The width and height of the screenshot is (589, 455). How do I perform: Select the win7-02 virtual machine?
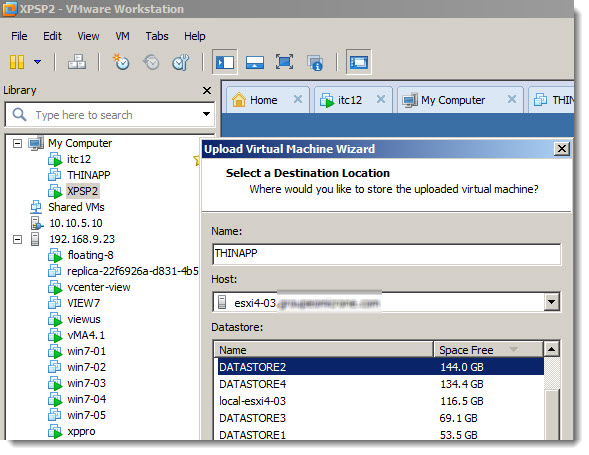point(86,367)
